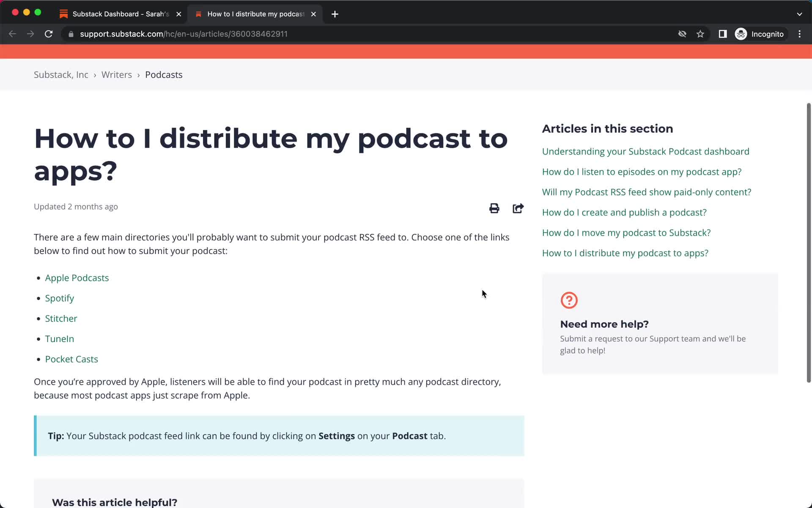
Task: Open the Chrome three-dot menu
Action: click(799, 34)
